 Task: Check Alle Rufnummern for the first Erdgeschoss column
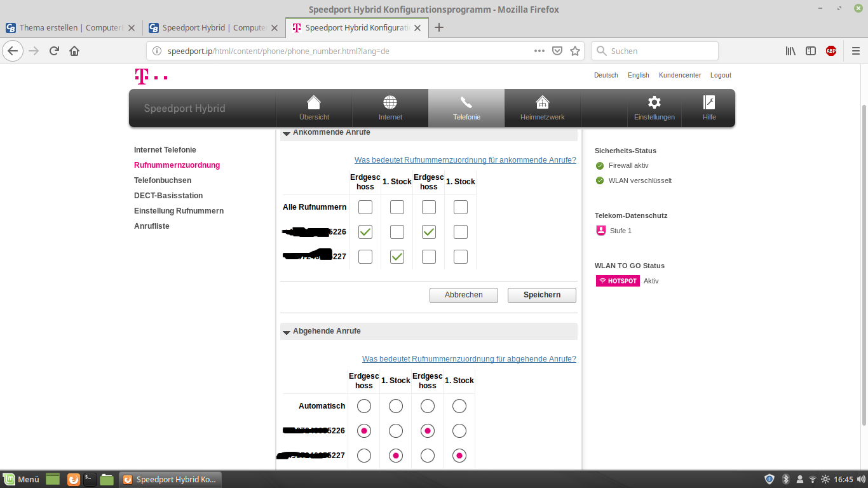pos(365,207)
